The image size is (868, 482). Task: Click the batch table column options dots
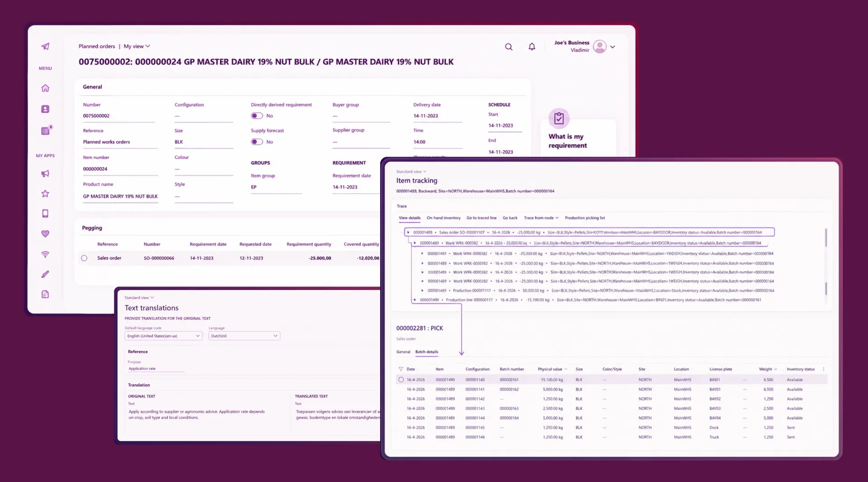[823, 369]
